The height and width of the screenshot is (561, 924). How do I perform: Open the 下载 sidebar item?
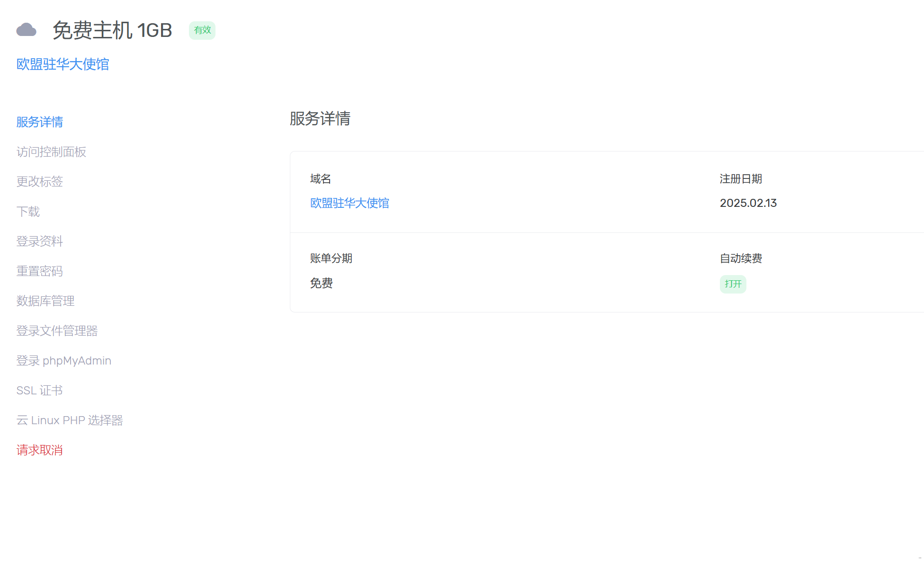[x=28, y=212]
